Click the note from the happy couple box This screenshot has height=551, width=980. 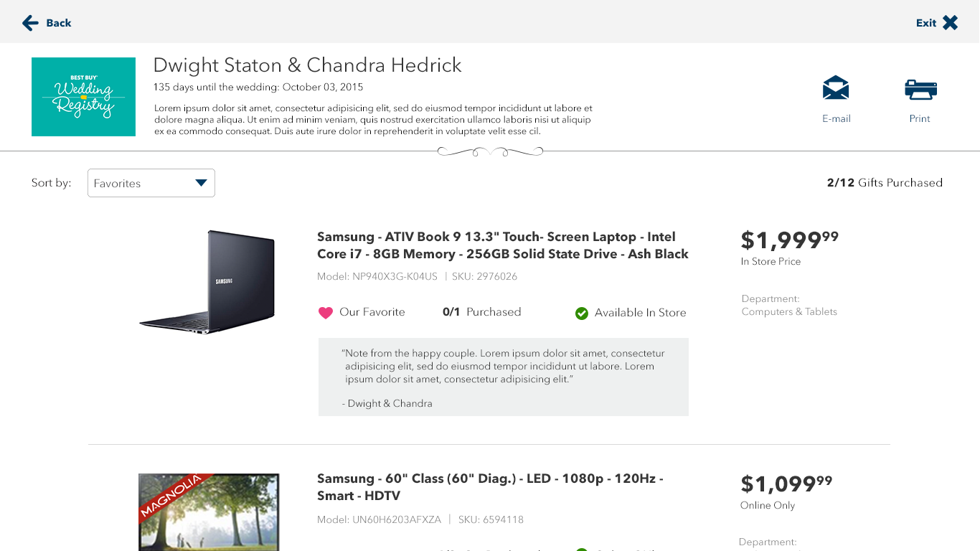click(503, 377)
